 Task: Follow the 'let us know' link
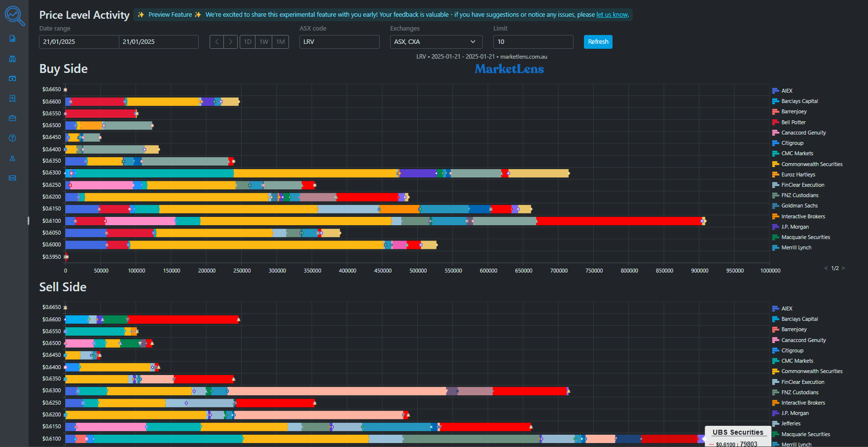612,15
